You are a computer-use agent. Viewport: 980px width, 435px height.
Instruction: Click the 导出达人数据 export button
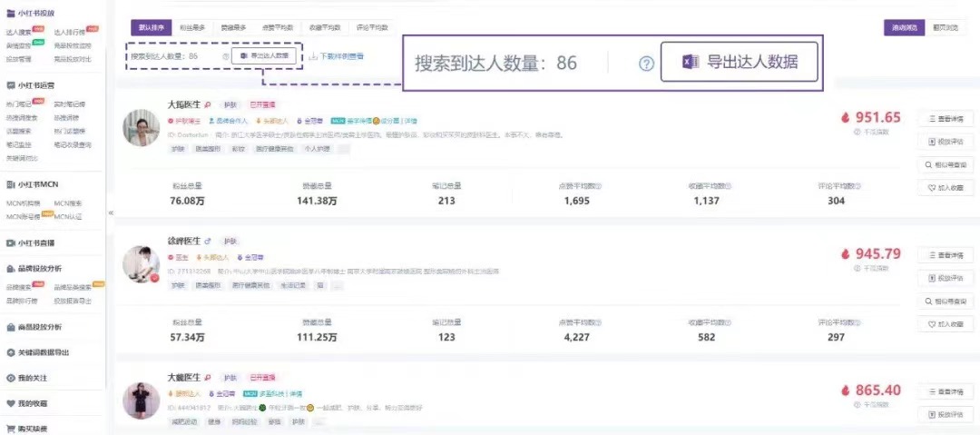(x=264, y=55)
